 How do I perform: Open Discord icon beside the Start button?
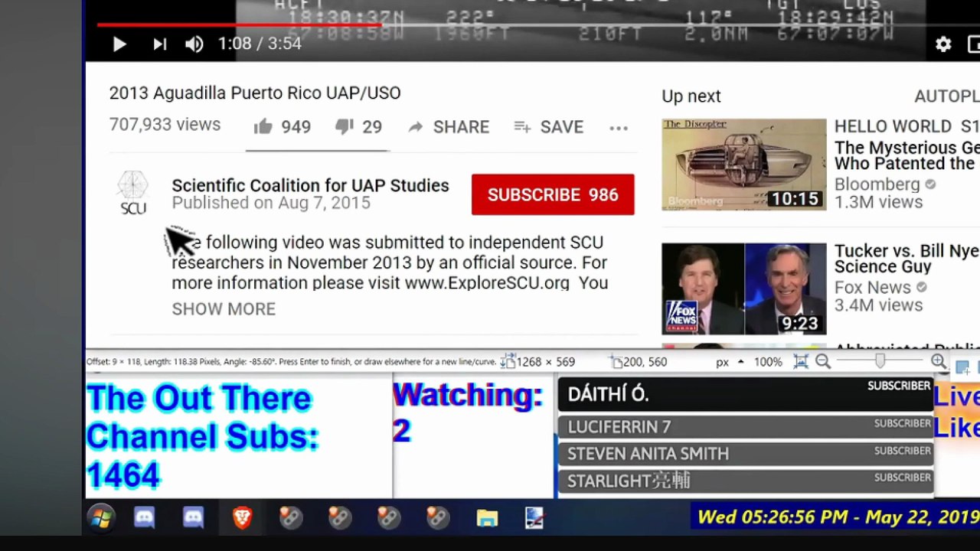click(144, 518)
